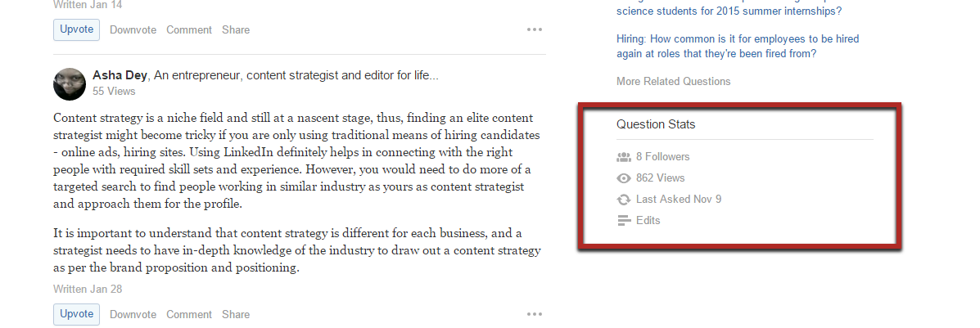Open the 2015 summer internships related question
This screenshot has height=328, width=980.
click(729, 11)
